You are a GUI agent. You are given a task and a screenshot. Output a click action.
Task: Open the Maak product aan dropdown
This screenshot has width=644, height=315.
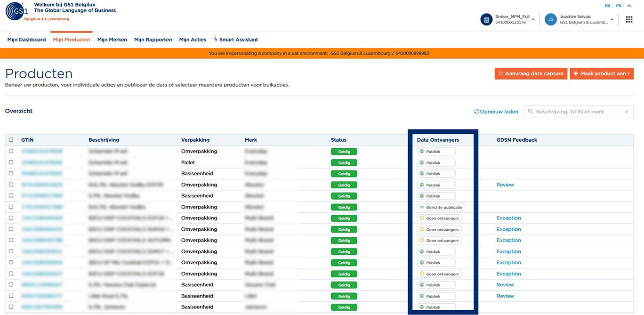[602, 73]
